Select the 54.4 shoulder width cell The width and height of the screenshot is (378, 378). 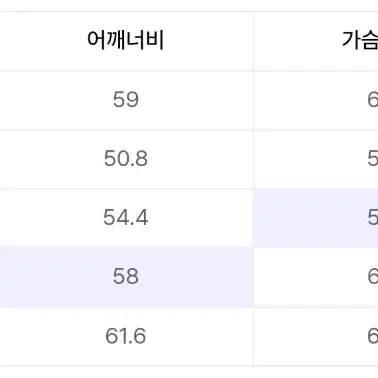tap(126, 218)
